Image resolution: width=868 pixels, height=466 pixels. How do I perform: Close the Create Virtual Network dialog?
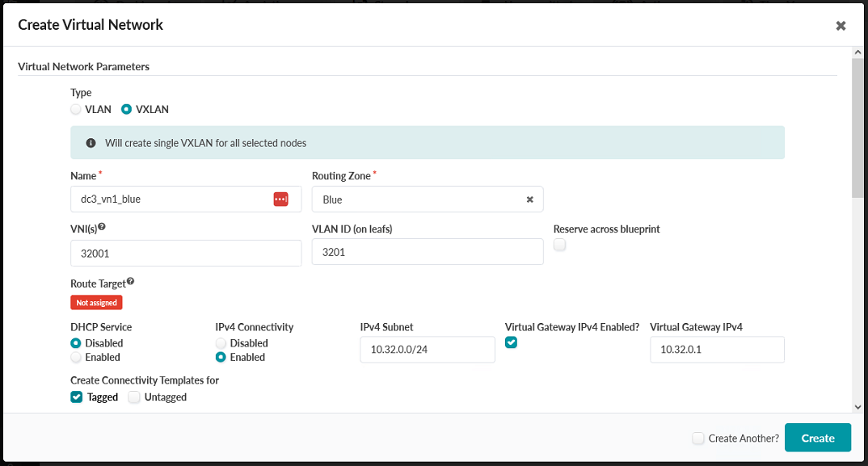tap(841, 26)
